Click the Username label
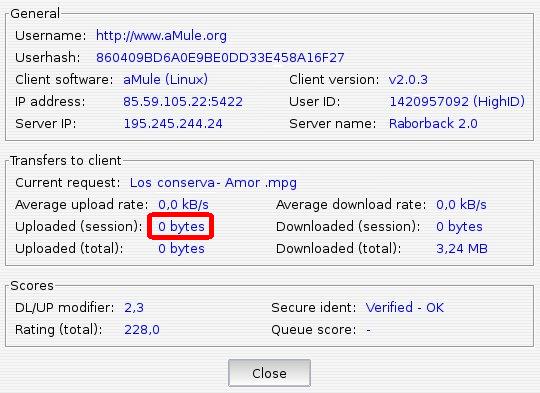540x393 pixels. click(x=51, y=36)
